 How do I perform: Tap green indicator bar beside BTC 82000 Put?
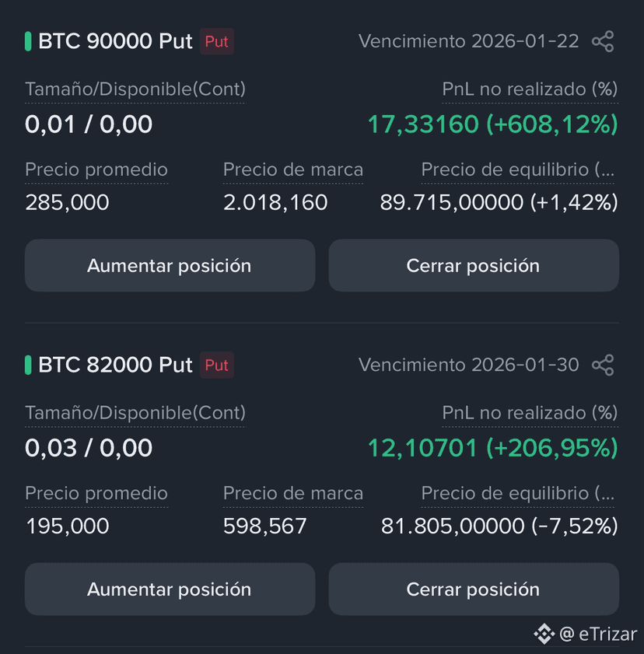[28, 365]
